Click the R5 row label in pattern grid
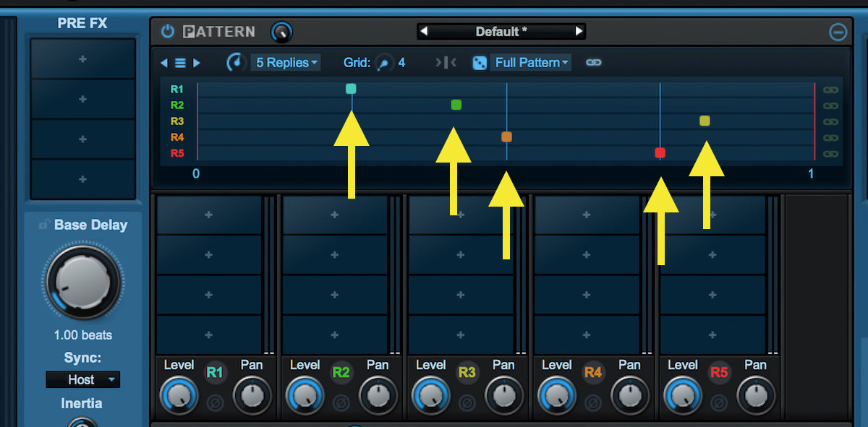Screen dimensions: 868x427 click(x=176, y=153)
